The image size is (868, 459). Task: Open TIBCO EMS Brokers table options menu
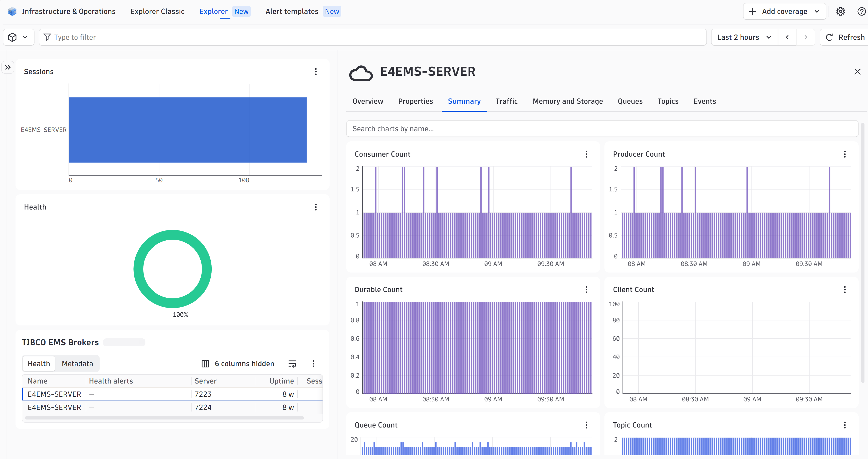tap(313, 364)
